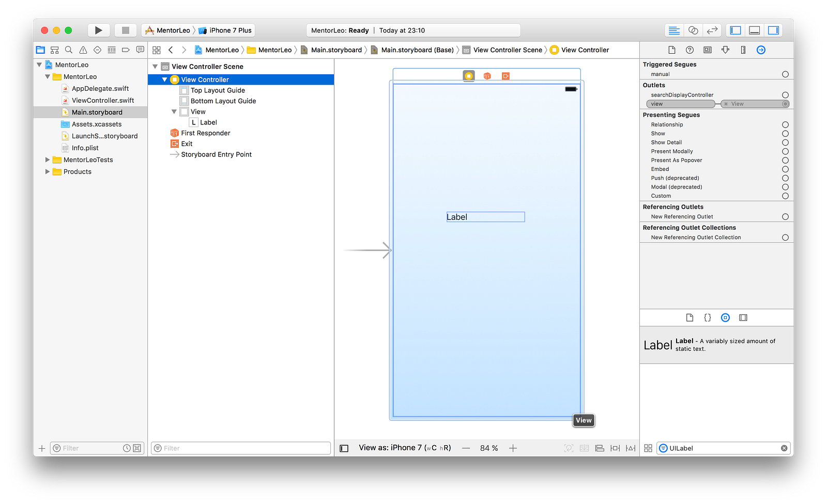Select the Label on the canvas
Screen dimensions: 827x504
coord(485,217)
